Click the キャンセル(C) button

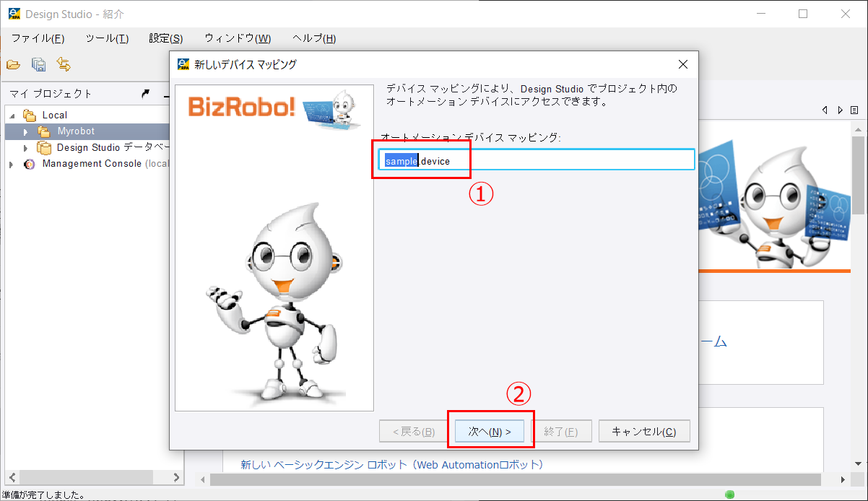(644, 431)
